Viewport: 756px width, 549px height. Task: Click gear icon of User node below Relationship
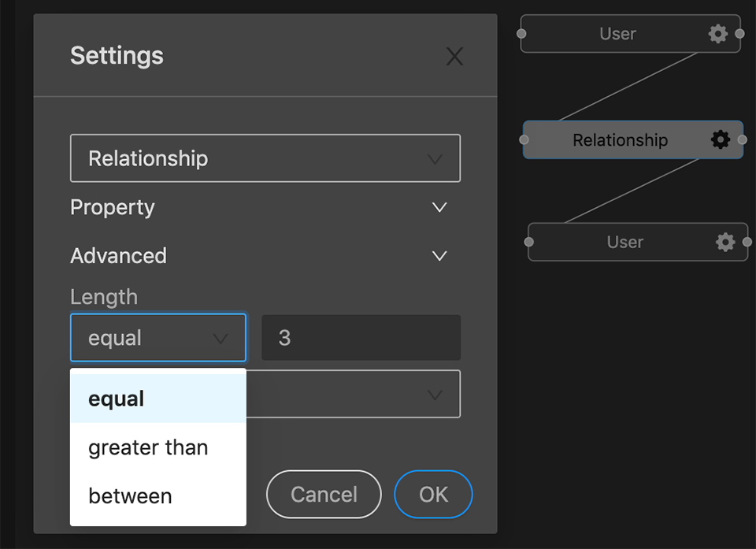coord(724,242)
